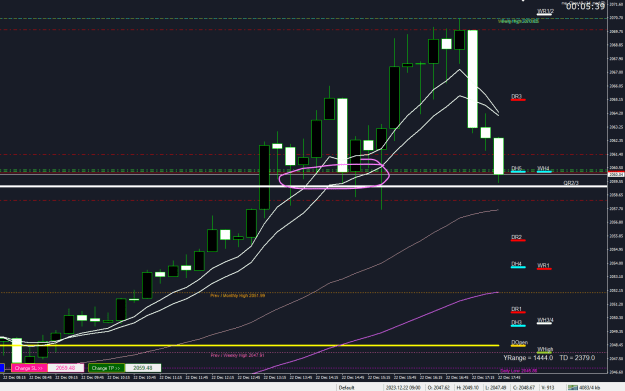Click the Daily Low label

click(518, 371)
